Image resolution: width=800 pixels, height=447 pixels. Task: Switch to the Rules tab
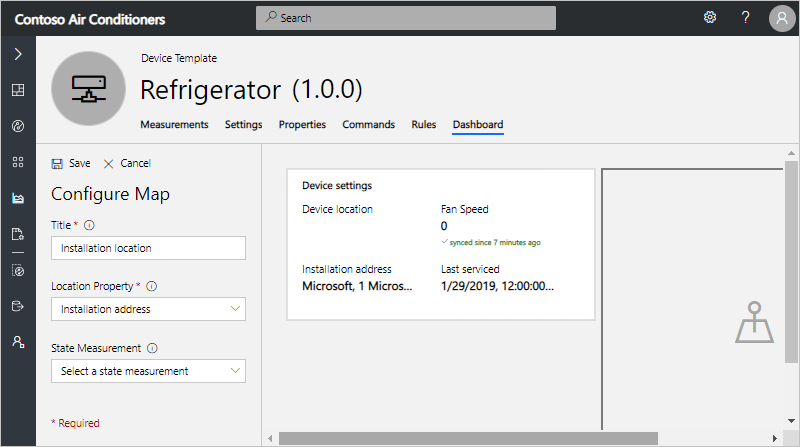point(423,125)
